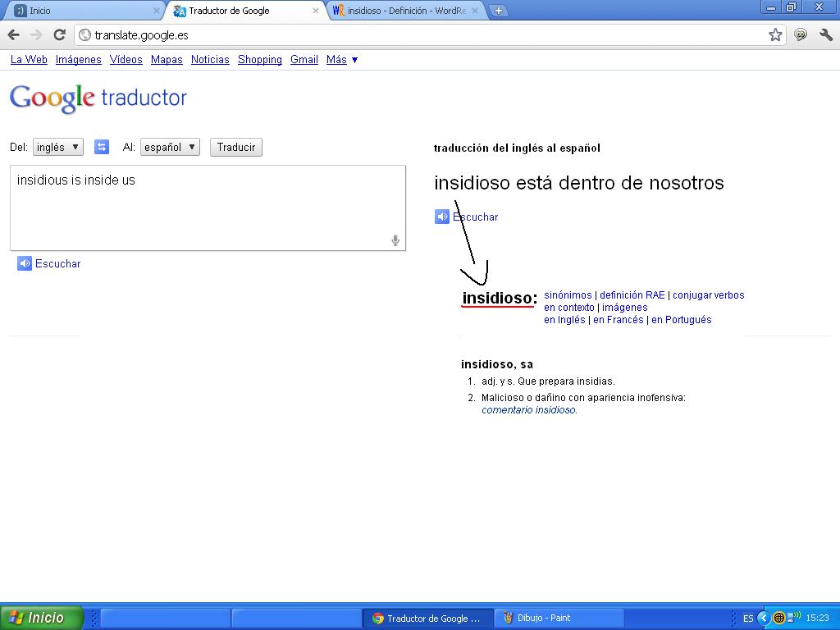The image size is (840, 630).
Task: Bookmark this page with the star icon
Action: pos(775,35)
